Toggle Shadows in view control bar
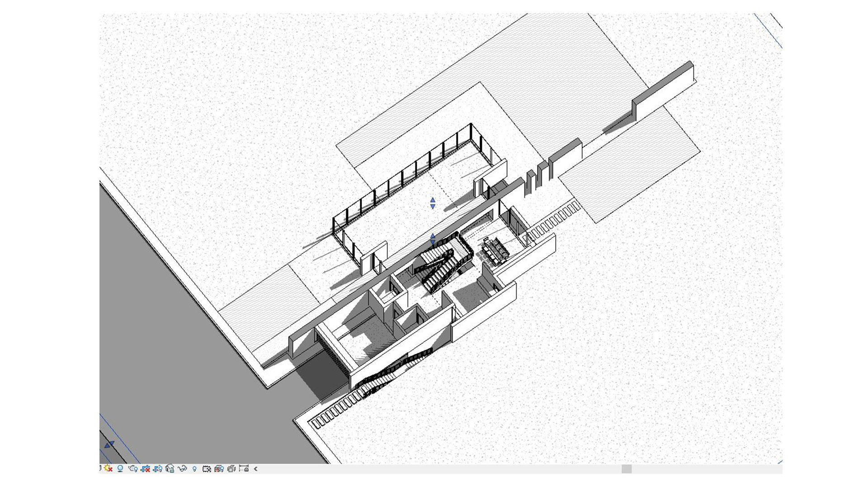The image size is (868, 488). coord(120,469)
